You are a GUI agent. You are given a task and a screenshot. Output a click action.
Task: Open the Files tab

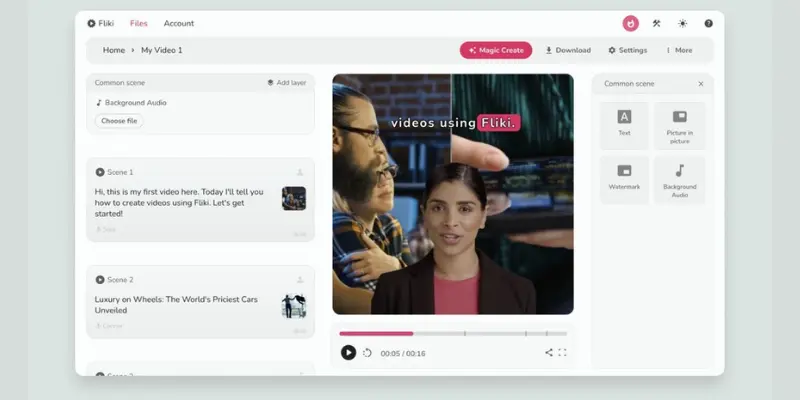point(139,23)
